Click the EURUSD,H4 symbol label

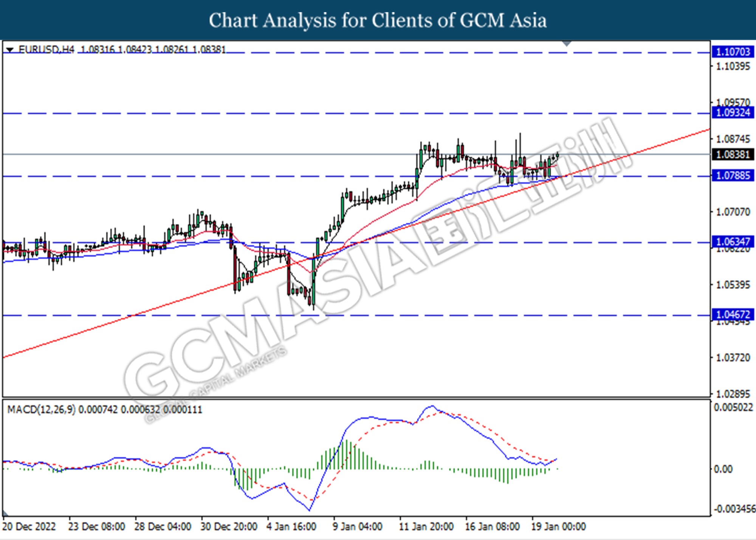(x=46, y=50)
